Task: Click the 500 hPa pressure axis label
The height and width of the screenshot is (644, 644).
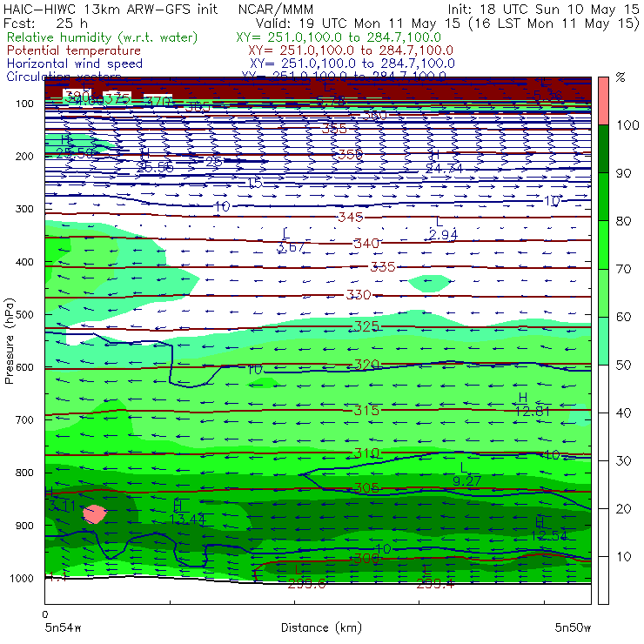Action: click(24, 315)
